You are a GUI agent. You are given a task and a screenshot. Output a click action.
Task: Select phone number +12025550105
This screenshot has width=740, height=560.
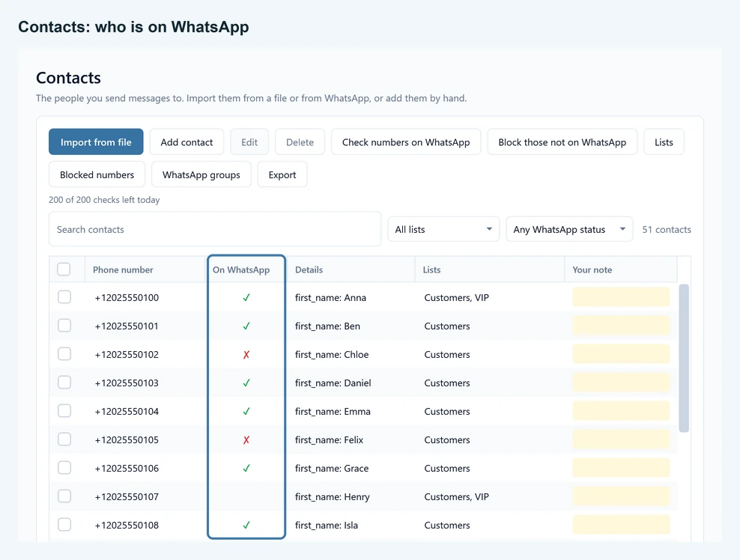click(x=127, y=439)
